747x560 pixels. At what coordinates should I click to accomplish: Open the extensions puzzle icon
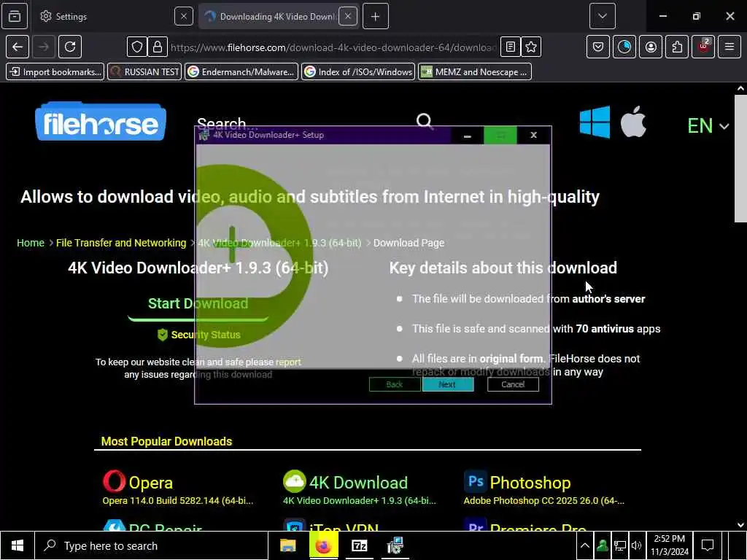pos(677,47)
